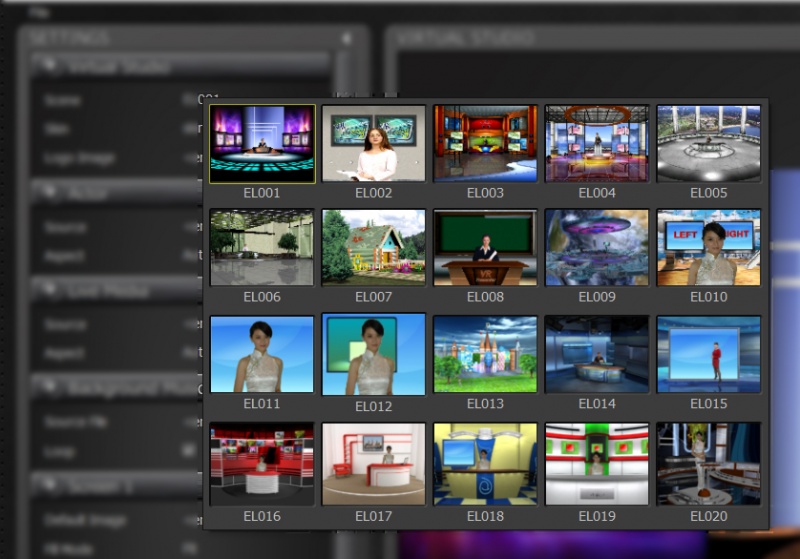Choose the EL013 fairy-tale castle scene
Viewport: 800px width, 559px height.
click(x=485, y=354)
